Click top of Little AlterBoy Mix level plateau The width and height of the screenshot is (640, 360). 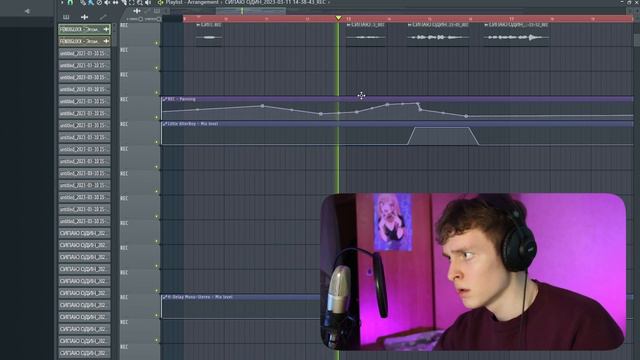442,128
